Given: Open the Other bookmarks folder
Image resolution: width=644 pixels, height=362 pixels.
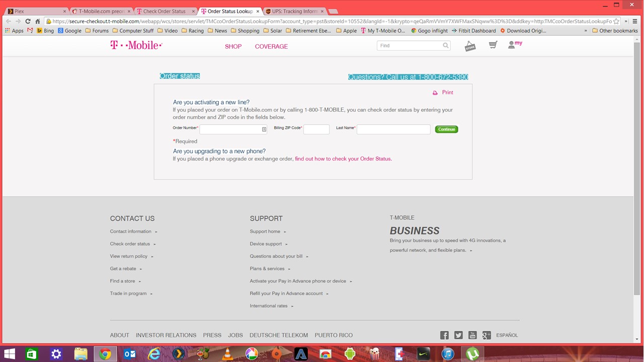Looking at the screenshot, I should [615, 31].
